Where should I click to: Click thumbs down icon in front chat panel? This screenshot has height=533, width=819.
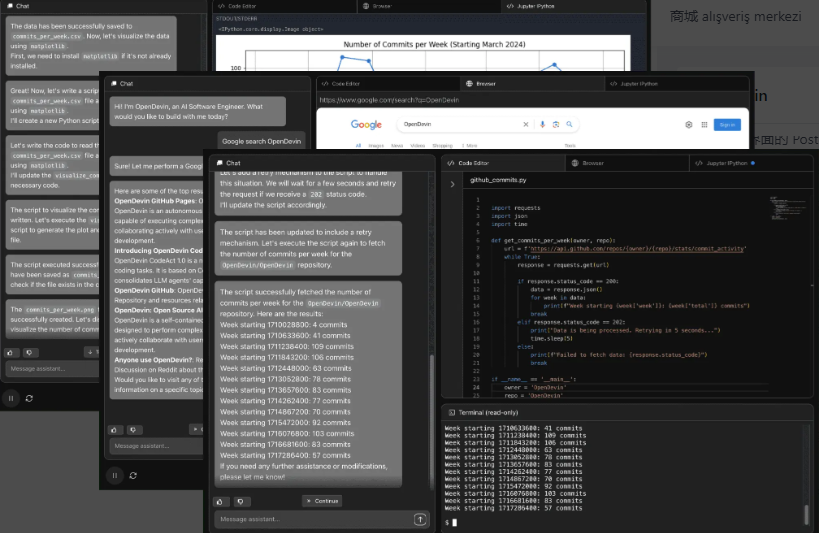click(240, 501)
